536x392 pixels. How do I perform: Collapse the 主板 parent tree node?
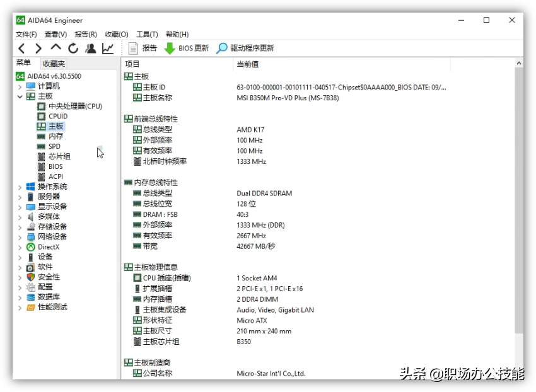click(20, 96)
